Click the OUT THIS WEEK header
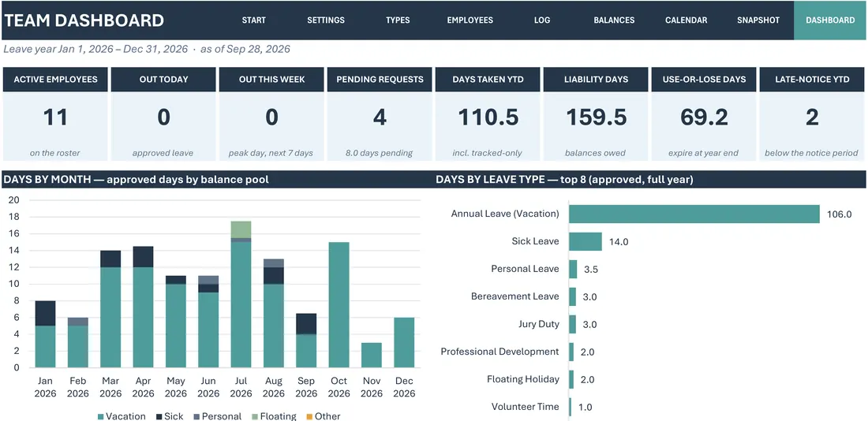Viewport: 868px width, 421px height. pos(271,79)
